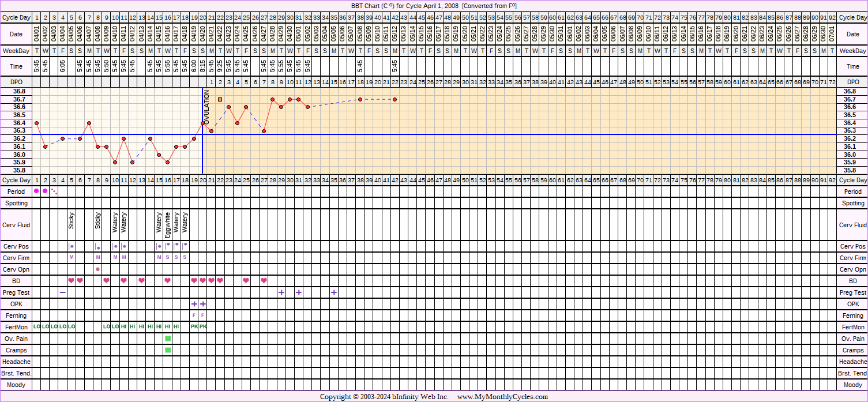Viewport: 868px width, 402px height.
Task: Click the Cerv Firm M entry on day 5
Action: tap(72, 258)
